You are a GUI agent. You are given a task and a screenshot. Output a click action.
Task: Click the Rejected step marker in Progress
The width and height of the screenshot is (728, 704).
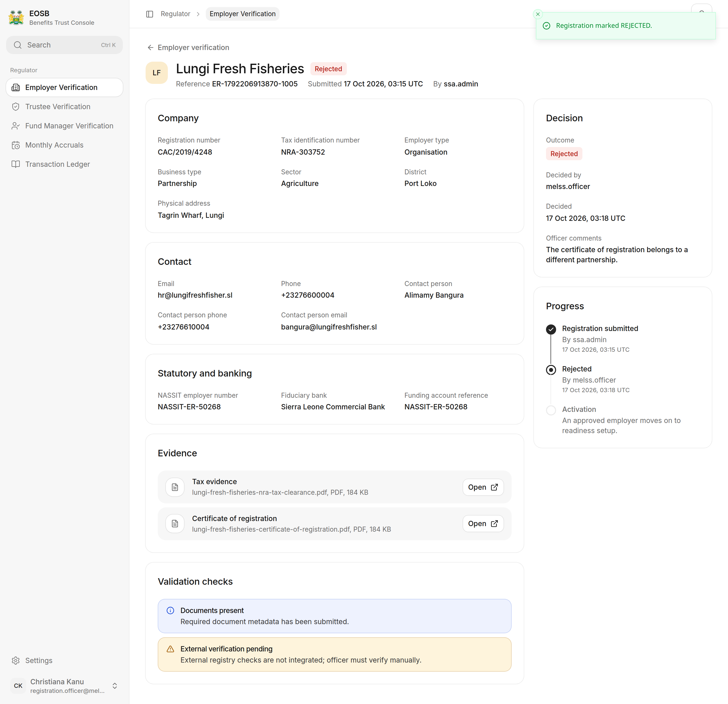click(x=551, y=370)
